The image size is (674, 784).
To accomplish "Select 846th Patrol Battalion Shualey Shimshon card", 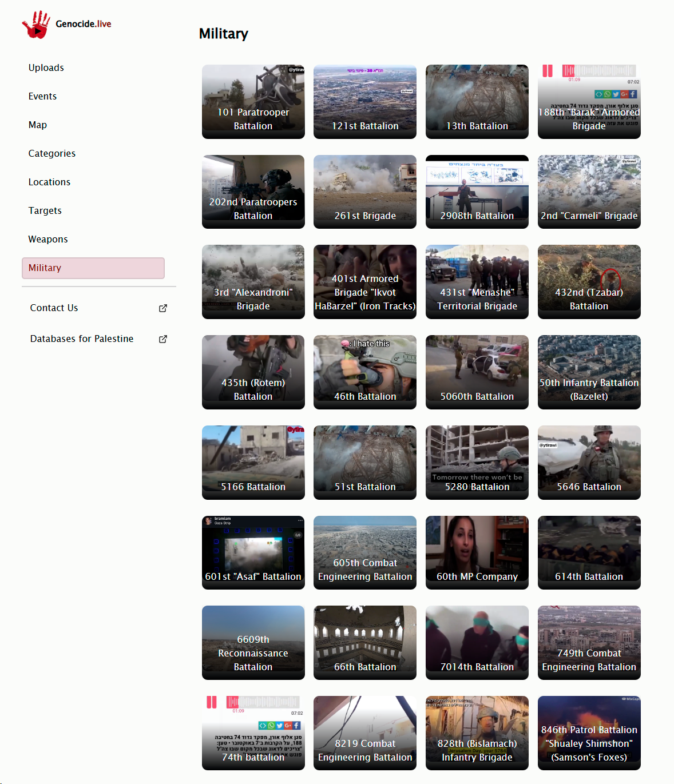I will pyautogui.click(x=589, y=733).
